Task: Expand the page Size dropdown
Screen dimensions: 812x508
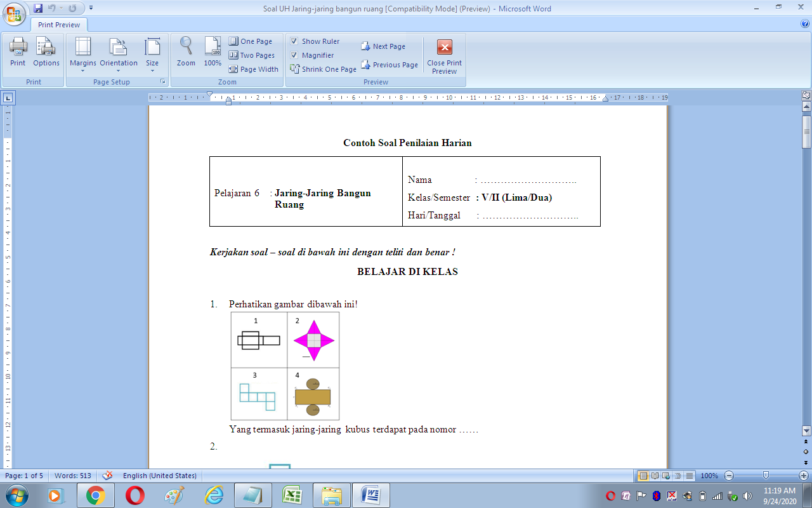Action: (152, 55)
